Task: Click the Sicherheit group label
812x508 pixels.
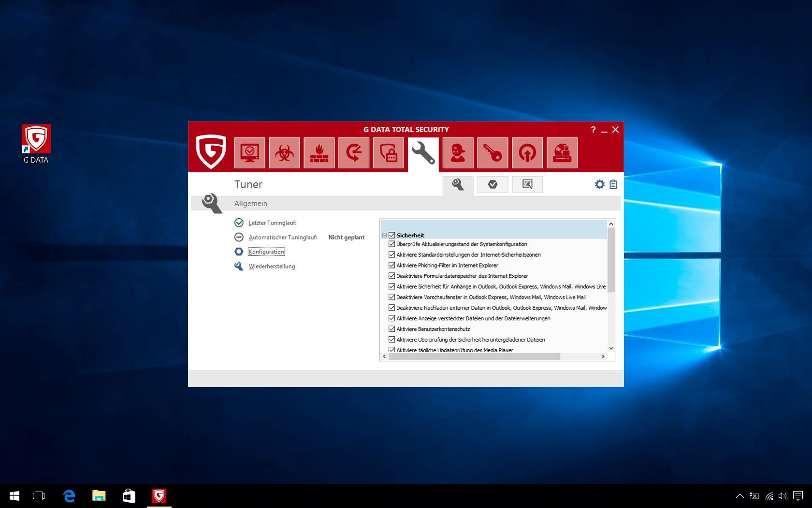Action: pyautogui.click(x=410, y=236)
